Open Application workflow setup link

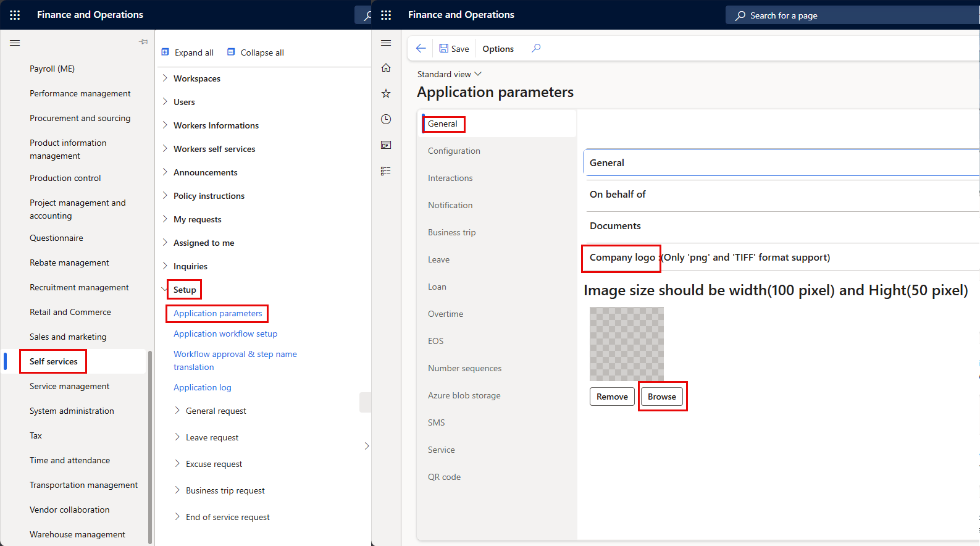coord(225,334)
